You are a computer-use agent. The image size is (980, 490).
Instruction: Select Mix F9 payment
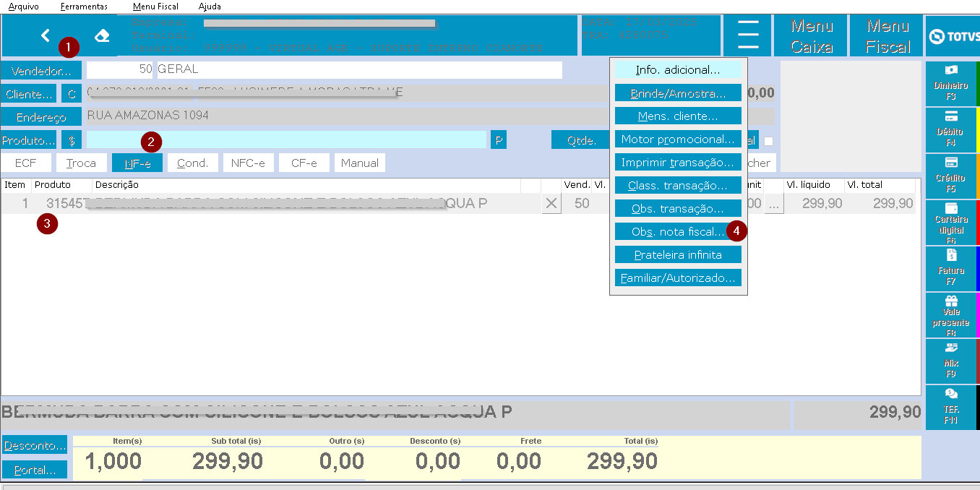pyautogui.click(x=950, y=361)
